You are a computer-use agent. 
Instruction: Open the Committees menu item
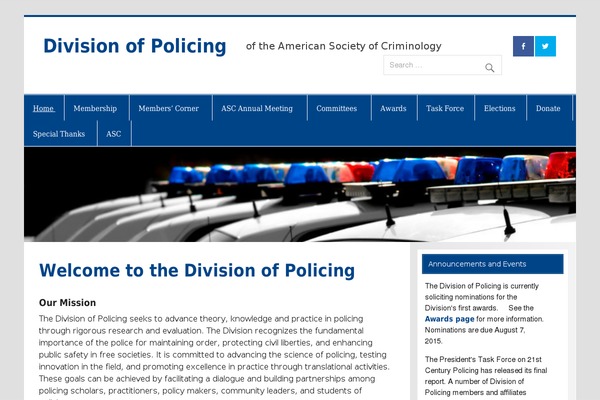(336, 108)
